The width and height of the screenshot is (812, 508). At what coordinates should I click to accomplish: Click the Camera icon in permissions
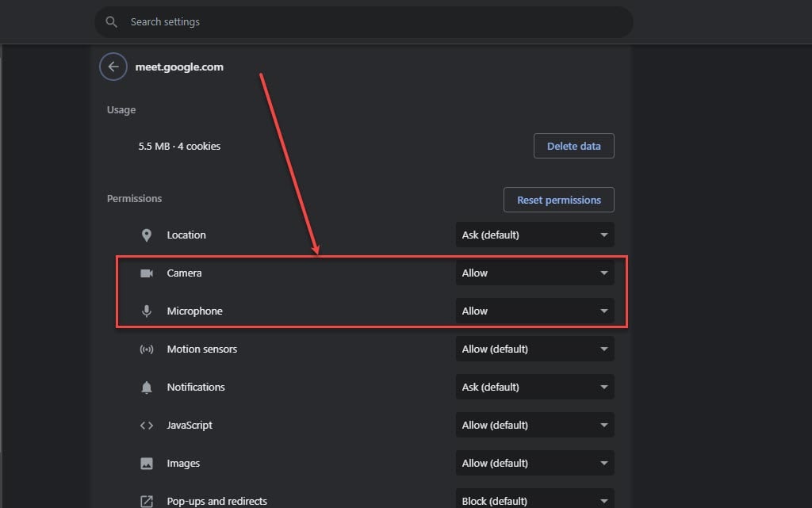[x=147, y=273]
